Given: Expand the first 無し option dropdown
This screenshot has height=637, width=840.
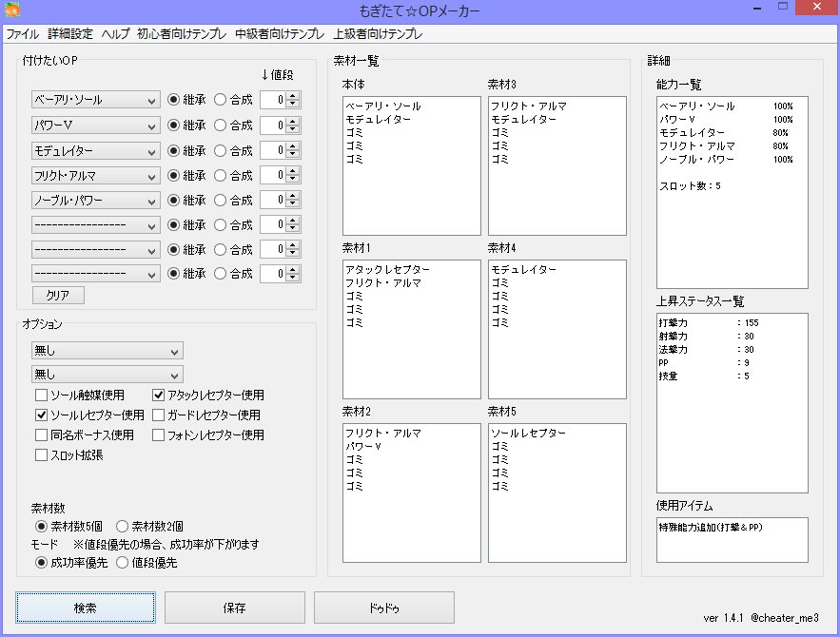Looking at the screenshot, I should (x=107, y=351).
